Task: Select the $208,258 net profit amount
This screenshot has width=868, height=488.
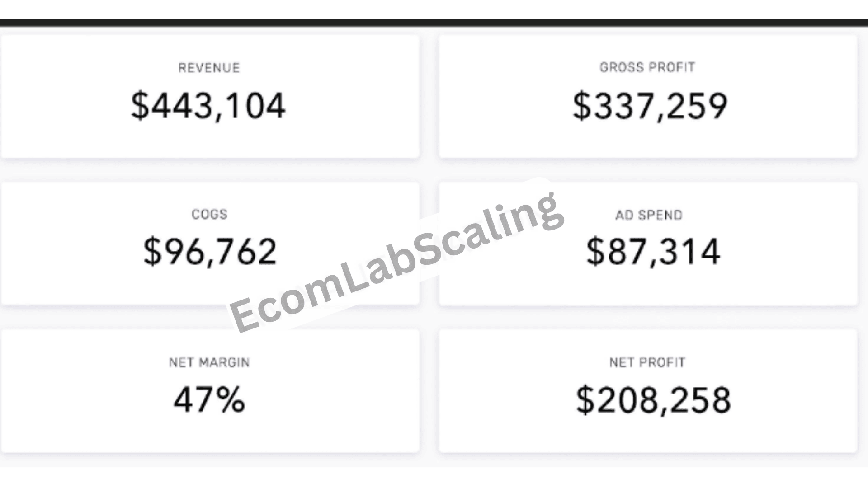Action: (653, 400)
